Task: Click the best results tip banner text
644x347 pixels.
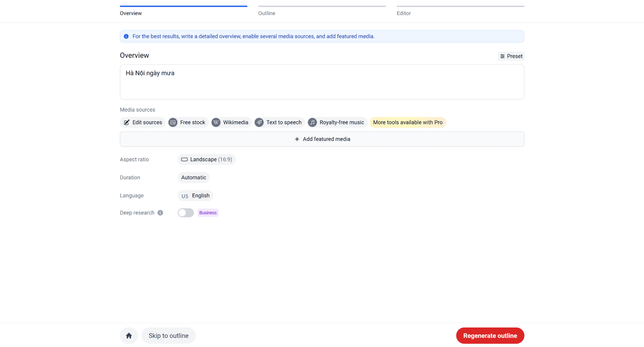Action: pyautogui.click(x=253, y=36)
